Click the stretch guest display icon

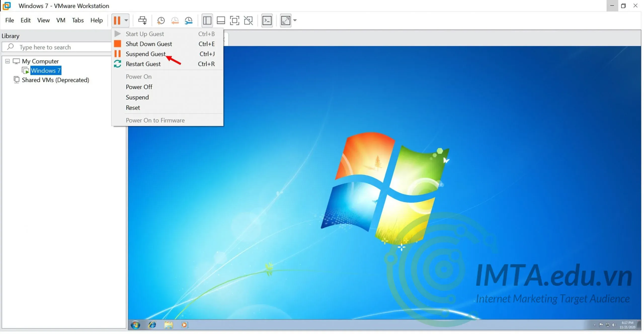tap(286, 20)
